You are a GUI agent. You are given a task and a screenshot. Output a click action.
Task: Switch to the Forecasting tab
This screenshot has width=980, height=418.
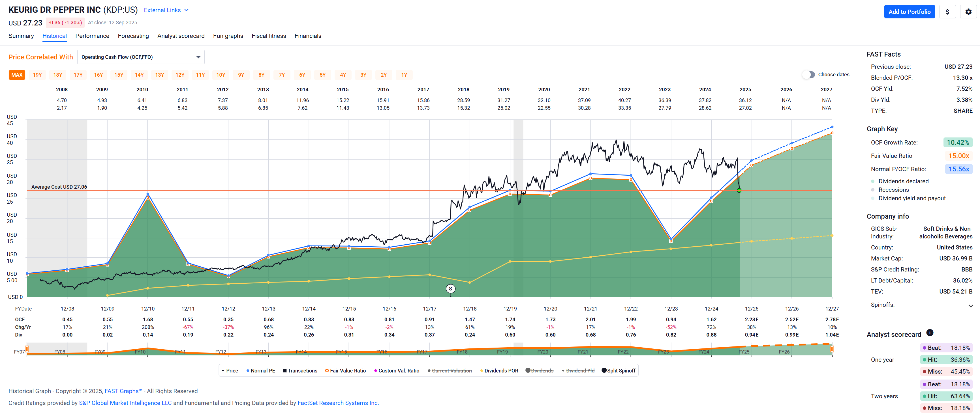pyautogui.click(x=133, y=36)
